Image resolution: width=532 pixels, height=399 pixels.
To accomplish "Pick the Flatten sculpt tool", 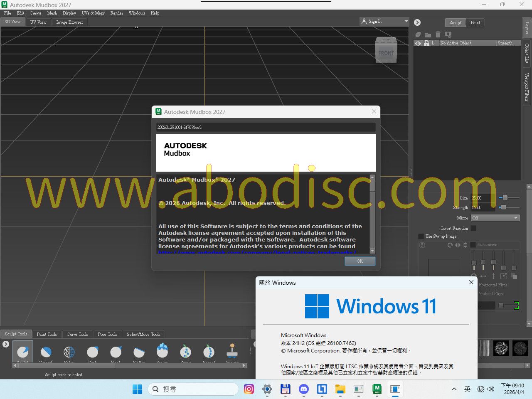I will point(139,352).
